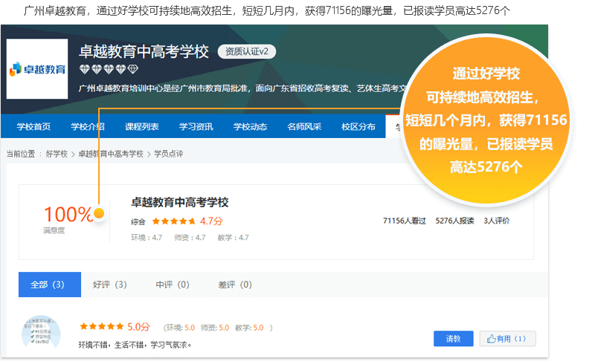The width and height of the screenshot is (595, 364).
Task: Filter reviews by 差评 (0)
Action: point(235,285)
